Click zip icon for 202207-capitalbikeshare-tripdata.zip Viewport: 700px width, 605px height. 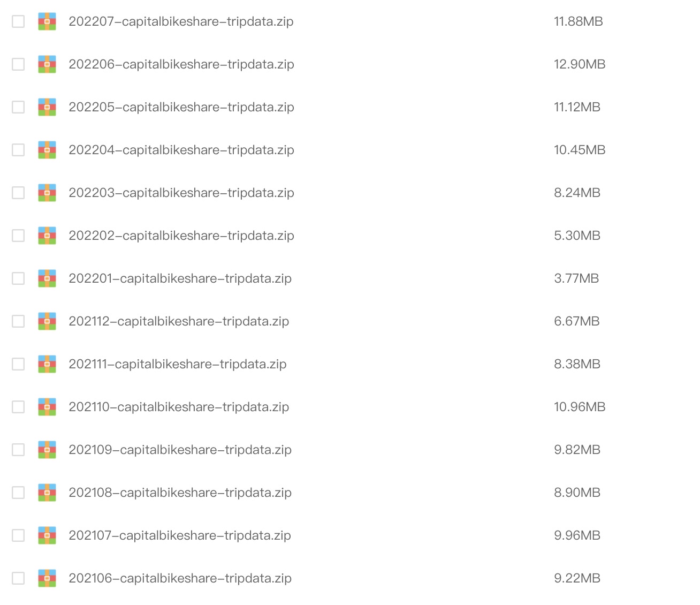tap(47, 21)
